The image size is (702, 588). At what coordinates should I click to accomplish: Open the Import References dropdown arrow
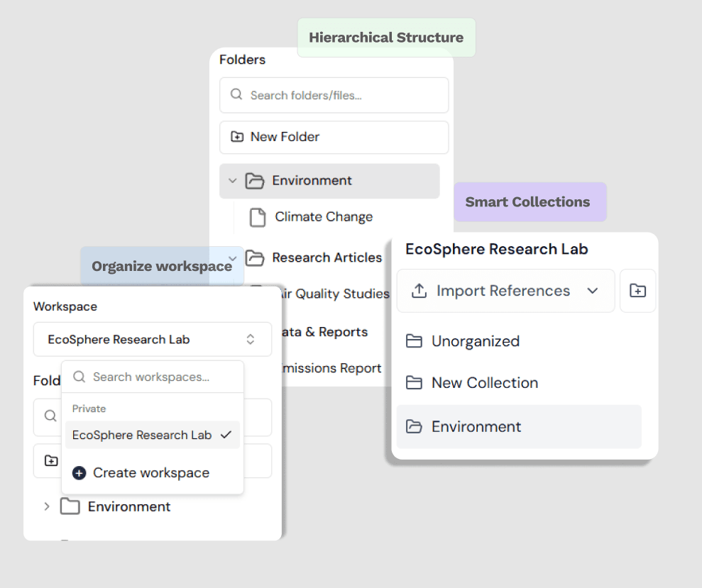[x=593, y=291]
